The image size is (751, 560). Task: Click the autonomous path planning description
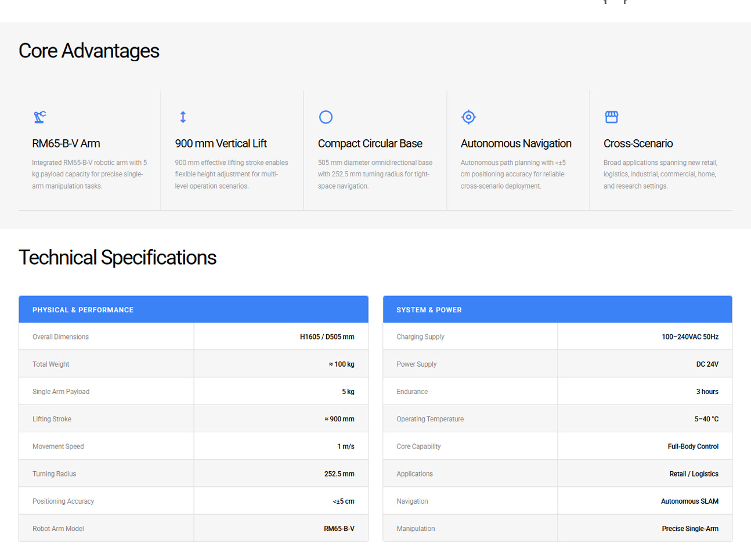(513, 174)
